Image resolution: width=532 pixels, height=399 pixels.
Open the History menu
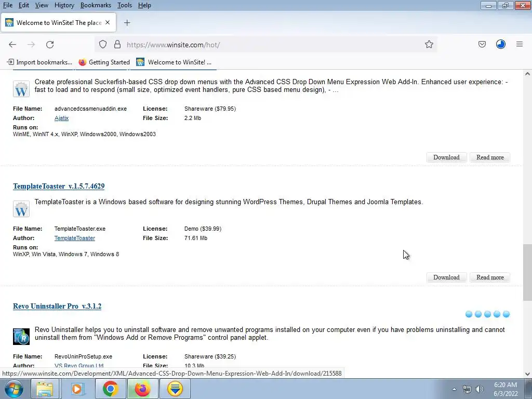pos(64,5)
